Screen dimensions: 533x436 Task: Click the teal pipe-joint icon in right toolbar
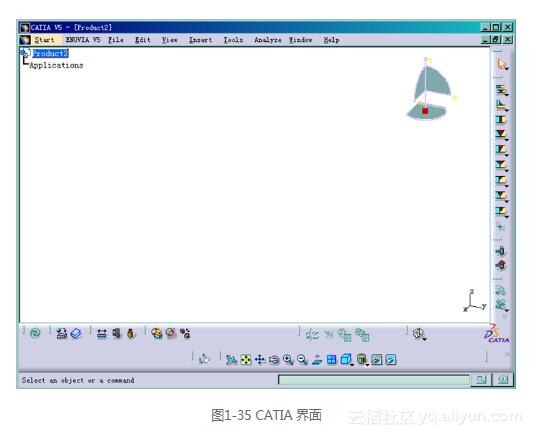[x=500, y=251]
